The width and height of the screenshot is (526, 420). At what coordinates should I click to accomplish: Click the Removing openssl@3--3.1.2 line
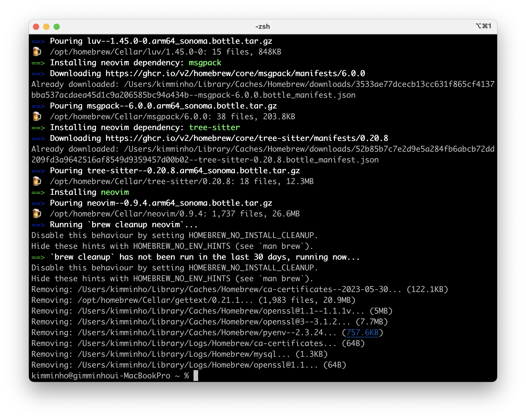209,322
